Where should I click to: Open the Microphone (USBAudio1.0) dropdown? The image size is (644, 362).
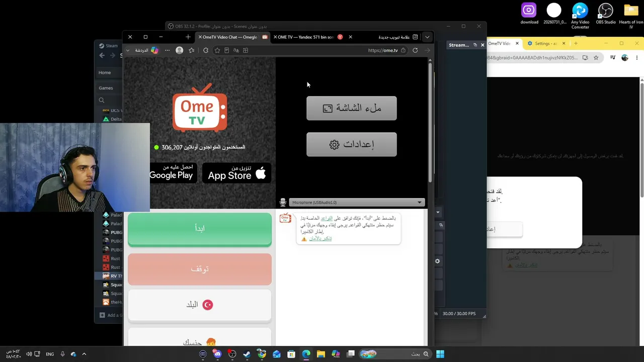pos(357,202)
